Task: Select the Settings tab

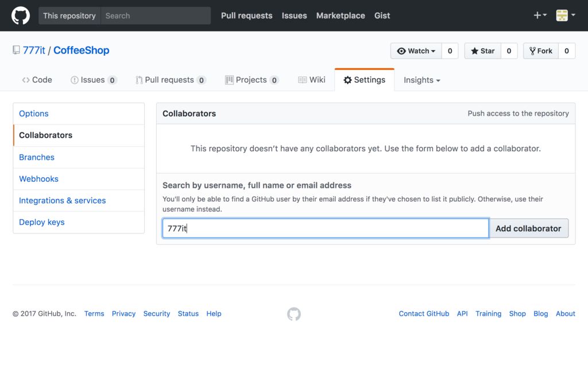Action: (x=365, y=80)
